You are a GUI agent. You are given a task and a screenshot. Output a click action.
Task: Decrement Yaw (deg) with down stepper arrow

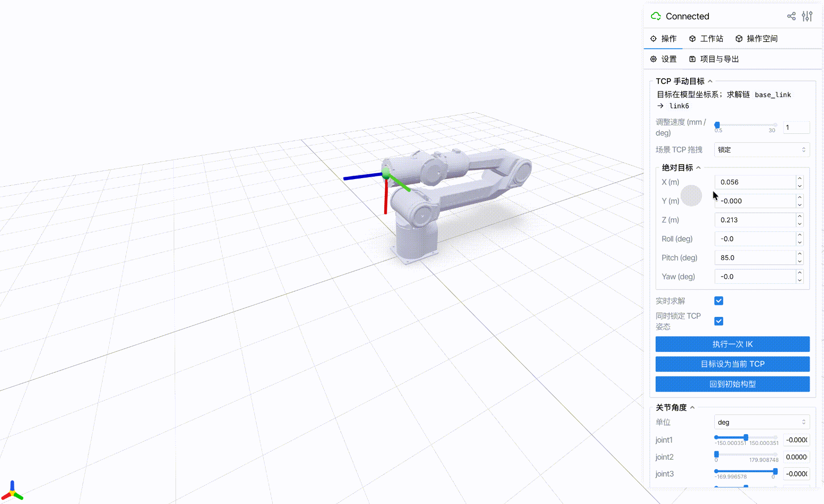click(x=800, y=280)
